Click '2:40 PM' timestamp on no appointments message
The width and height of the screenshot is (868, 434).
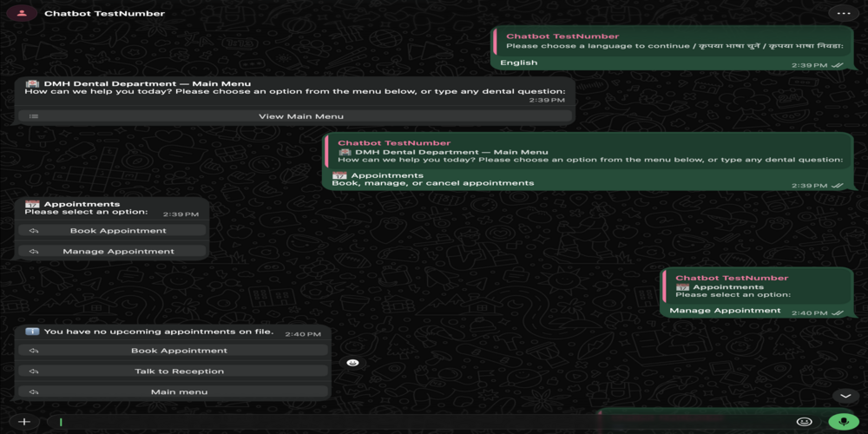tap(303, 334)
